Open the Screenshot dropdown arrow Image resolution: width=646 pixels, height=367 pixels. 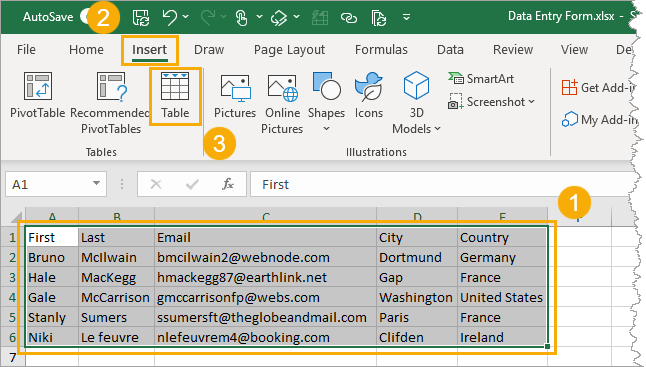click(x=531, y=101)
